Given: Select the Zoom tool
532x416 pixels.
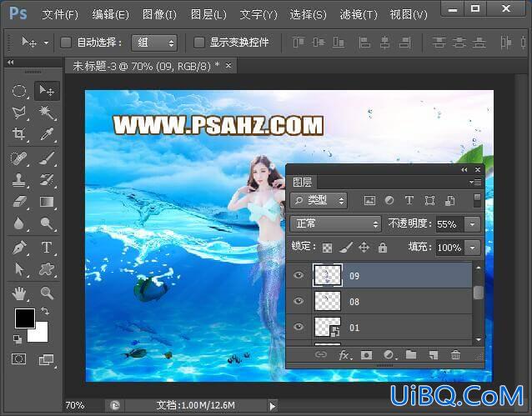Looking at the screenshot, I should (47, 293).
